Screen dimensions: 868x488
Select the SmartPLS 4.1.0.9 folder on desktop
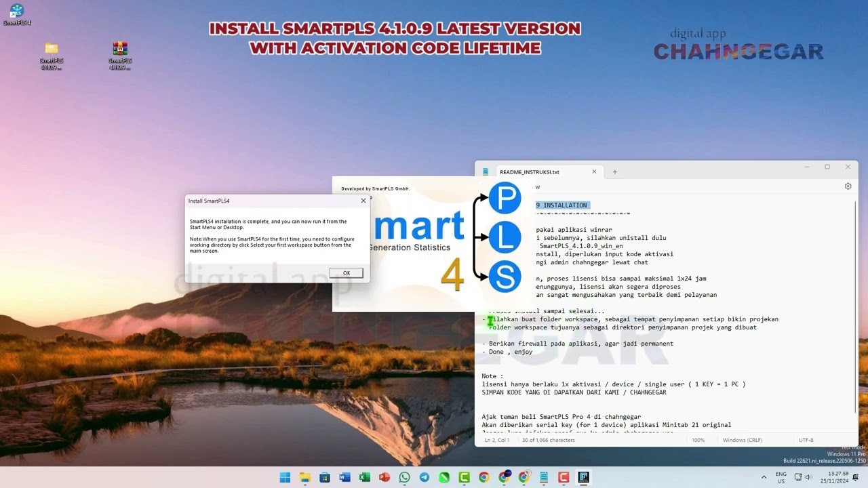click(x=52, y=56)
